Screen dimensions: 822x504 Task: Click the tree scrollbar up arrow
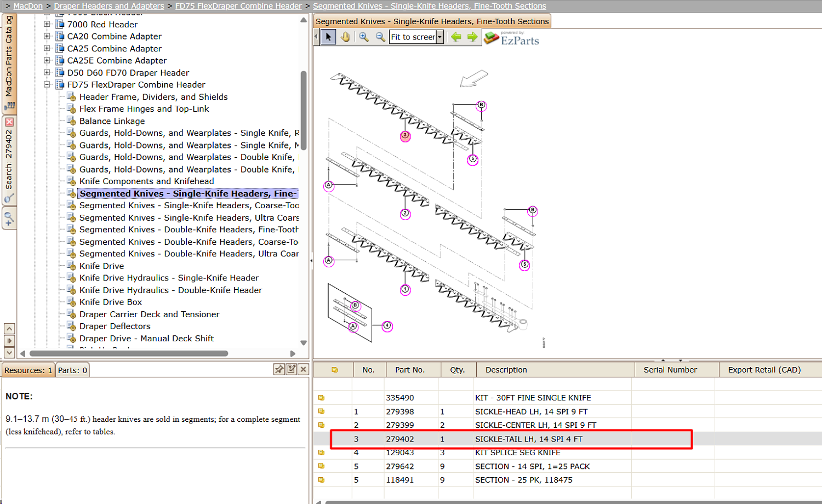(304, 20)
